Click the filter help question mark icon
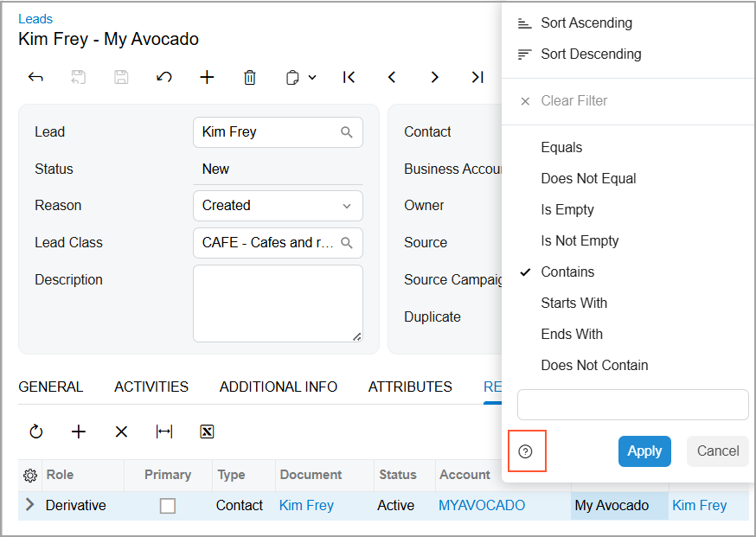Viewport: 756px width, 537px height. click(x=526, y=451)
